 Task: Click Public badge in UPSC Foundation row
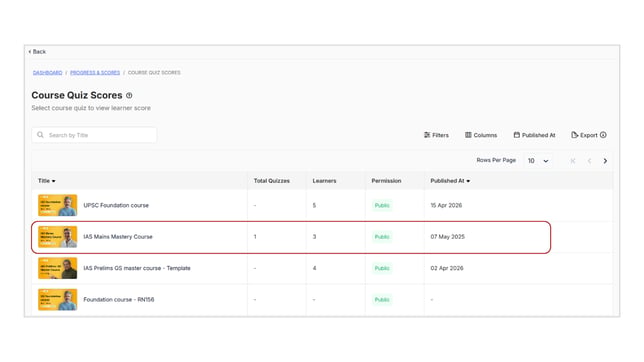tap(382, 205)
